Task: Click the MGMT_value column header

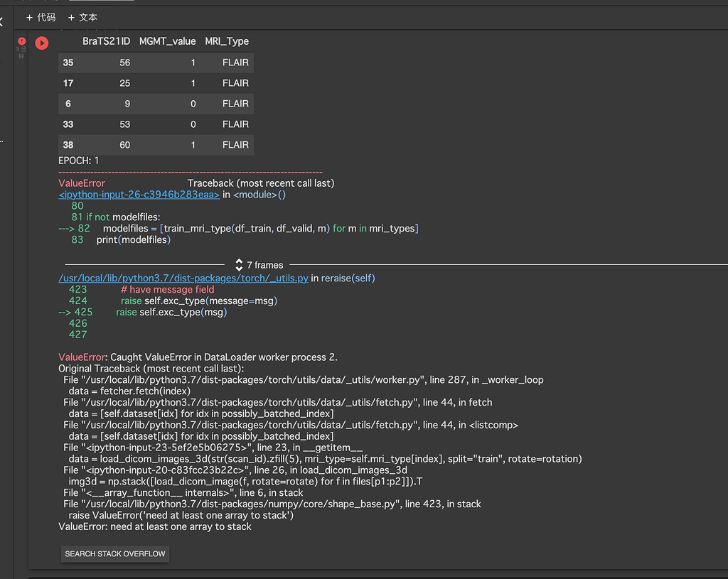Action: [x=167, y=41]
